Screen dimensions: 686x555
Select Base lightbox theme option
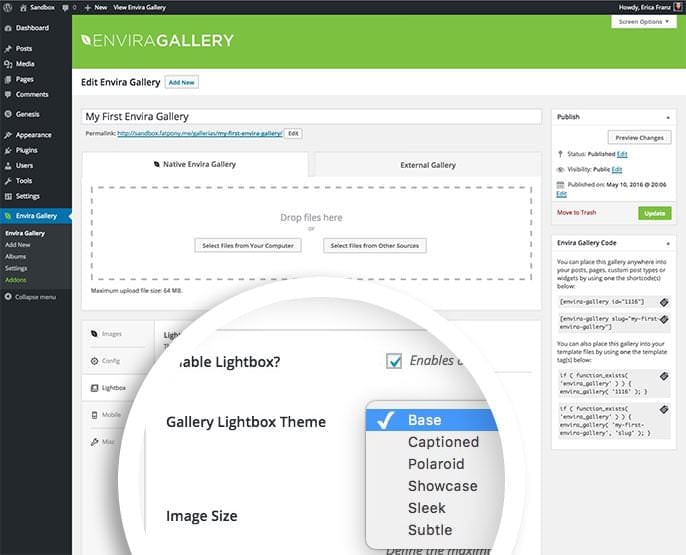(432, 420)
